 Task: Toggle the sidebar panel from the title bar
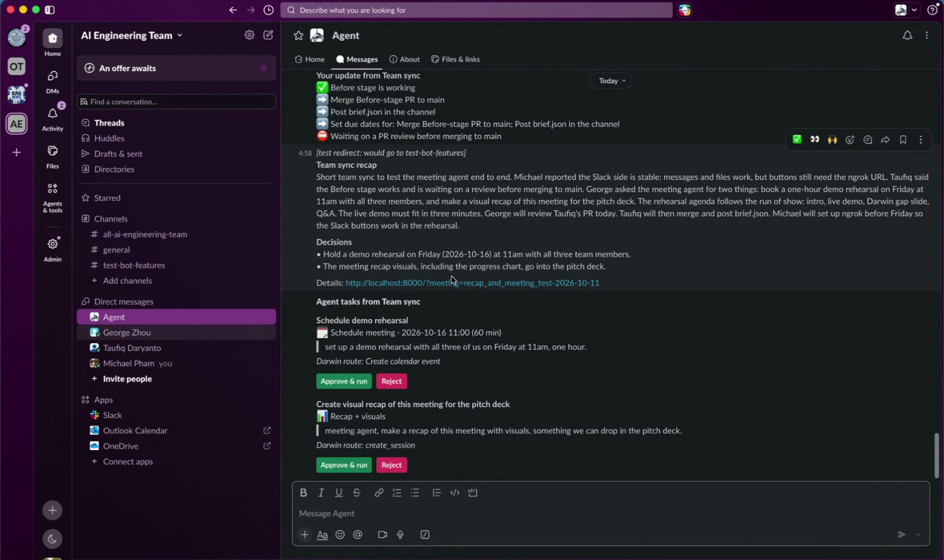[50, 10]
